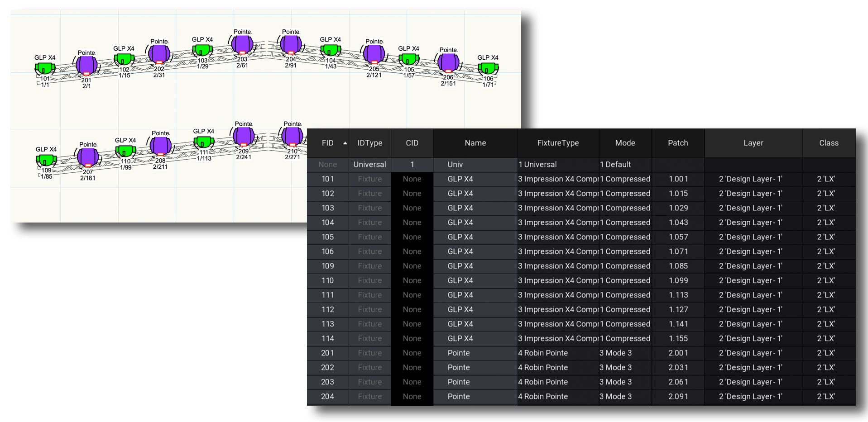The height and width of the screenshot is (422, 868).
Task: Select the Pointe fixture symbol numbered 209
Action: click(244, 136)
